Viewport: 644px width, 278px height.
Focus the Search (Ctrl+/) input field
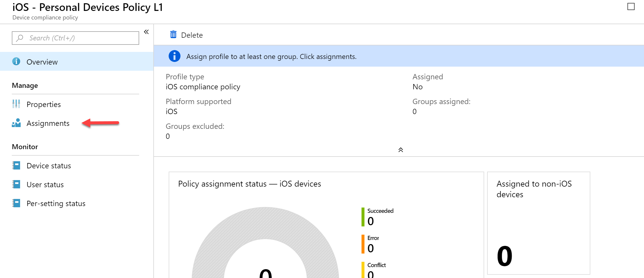click(75, 38)
